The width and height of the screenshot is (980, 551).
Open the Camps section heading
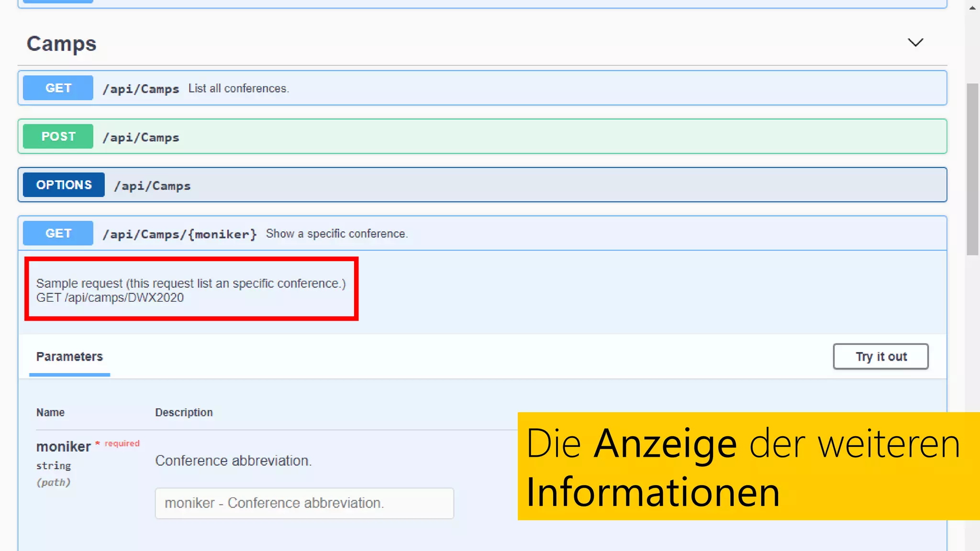click(62, 44)
